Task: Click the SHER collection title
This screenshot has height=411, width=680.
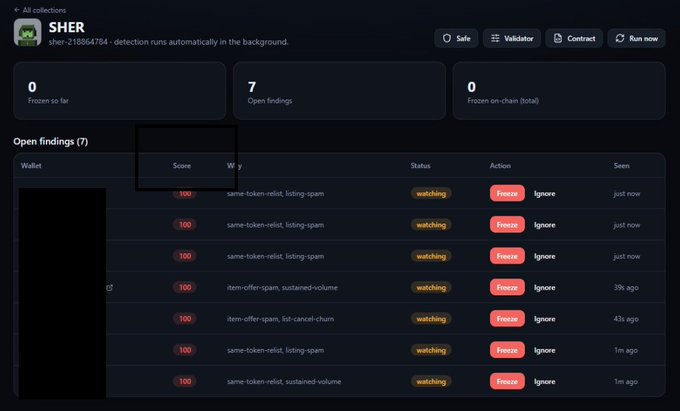Action: (67, 27)
